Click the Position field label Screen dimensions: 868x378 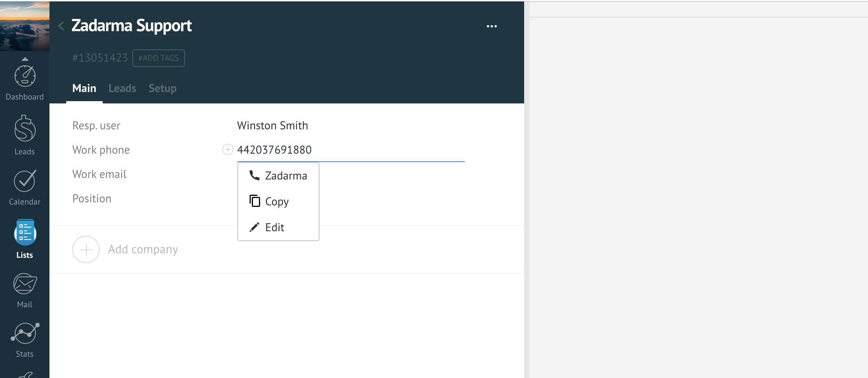92,199
